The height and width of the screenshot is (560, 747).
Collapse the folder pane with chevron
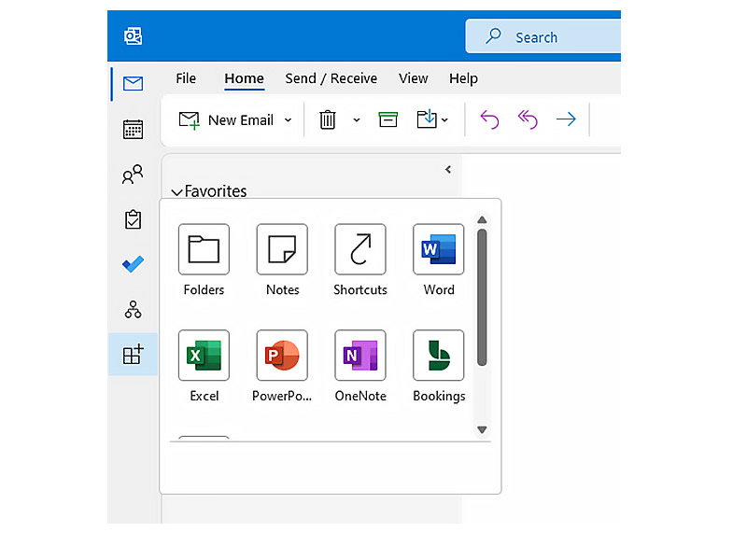[x=448, y=170]
